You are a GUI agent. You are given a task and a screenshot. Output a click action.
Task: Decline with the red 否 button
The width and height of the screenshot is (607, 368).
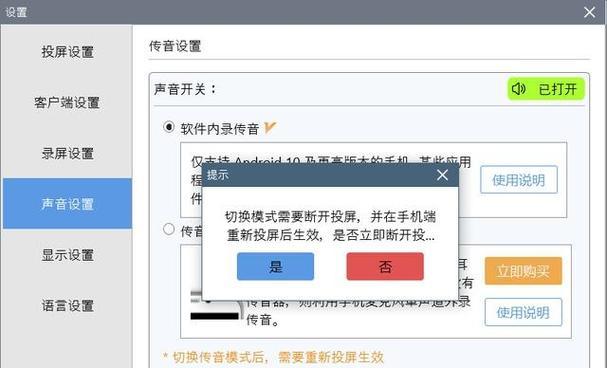pyautogui.click(x=385, y=266)
